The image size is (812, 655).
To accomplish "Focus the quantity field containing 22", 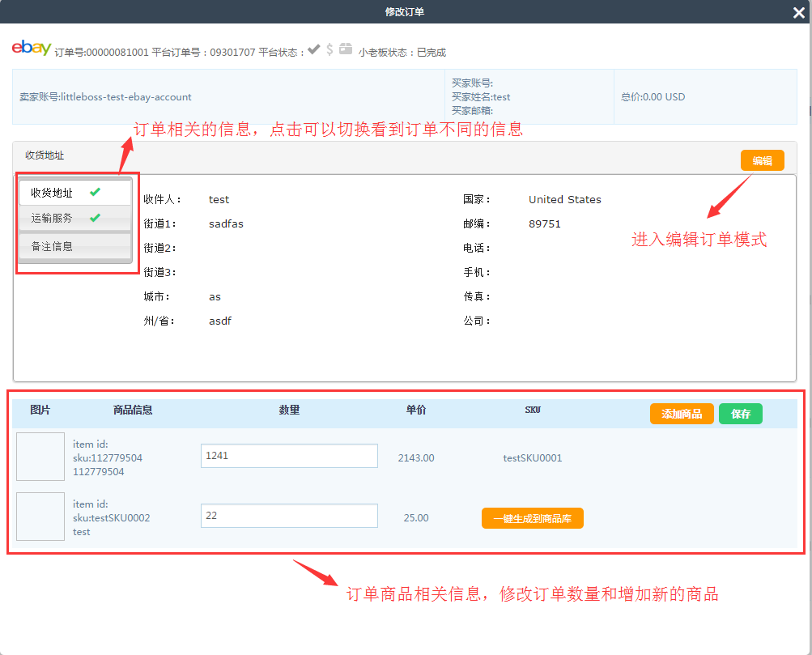I will 289,516.
